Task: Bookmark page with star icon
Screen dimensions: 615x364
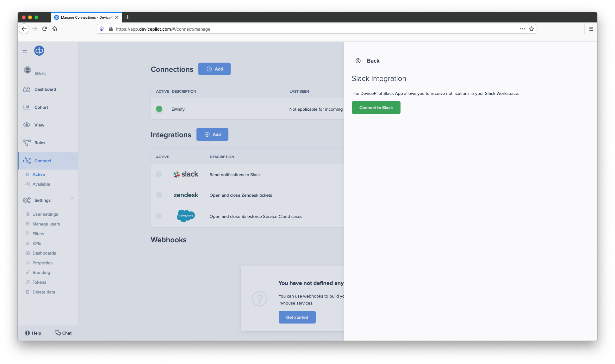Action: pyautogui.click(x=531, y=29)
